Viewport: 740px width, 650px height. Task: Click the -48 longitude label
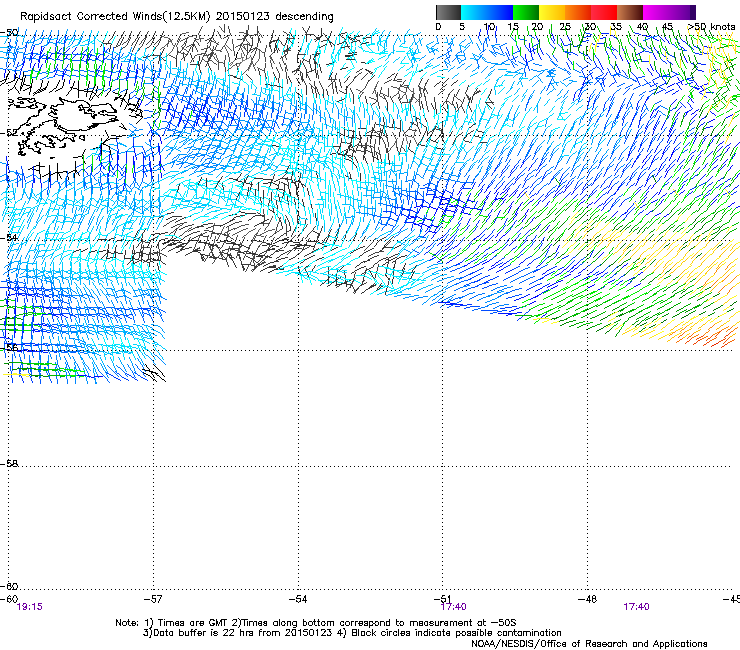coord(587,599)
